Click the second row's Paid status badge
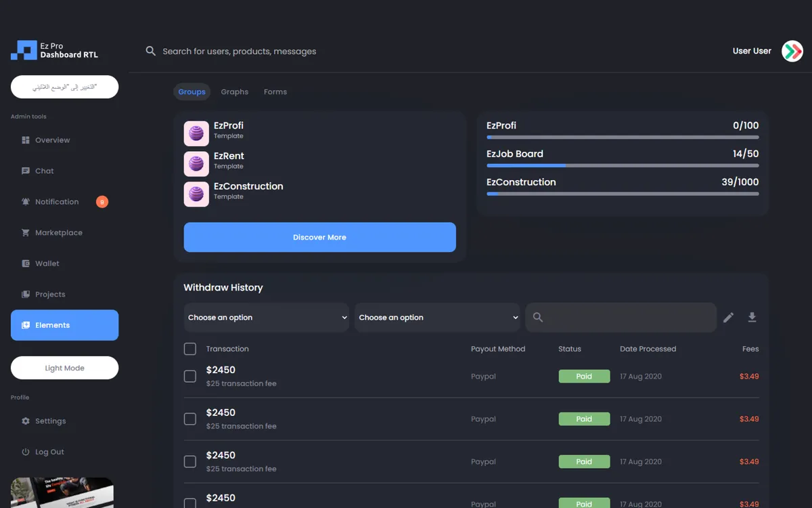 pos(584,419)
